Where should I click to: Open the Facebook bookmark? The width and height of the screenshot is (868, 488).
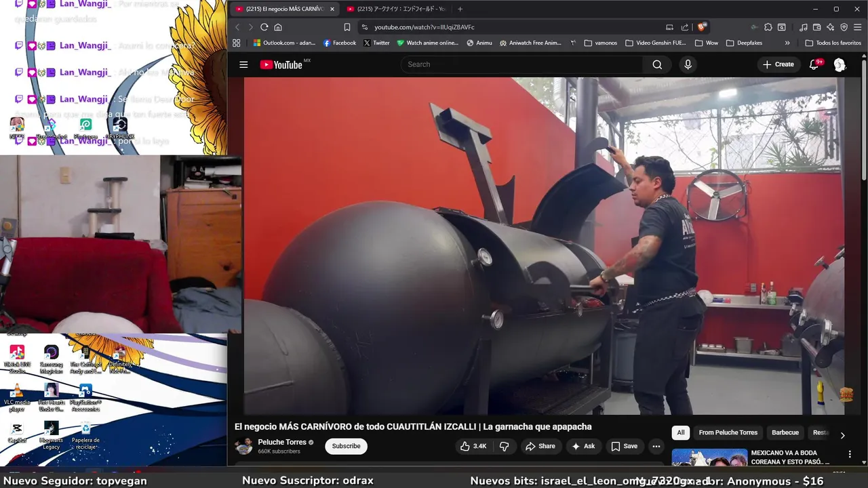pos(340,43)
